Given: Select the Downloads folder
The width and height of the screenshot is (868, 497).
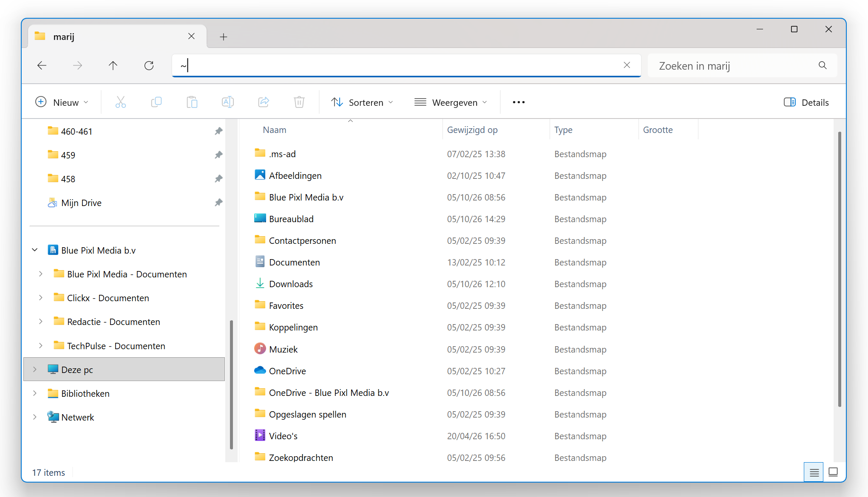Looking at the screenshot, I should click(291, 284).
